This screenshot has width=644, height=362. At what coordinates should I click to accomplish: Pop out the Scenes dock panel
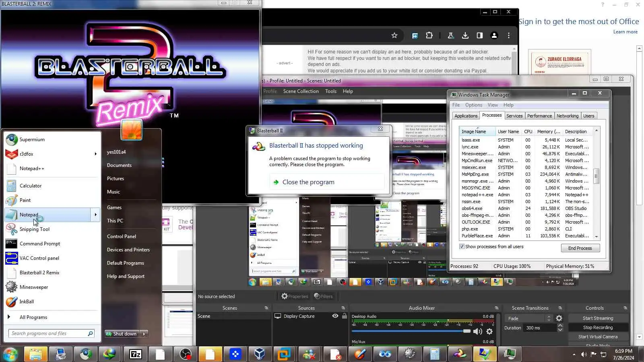[x=266, y=308]
